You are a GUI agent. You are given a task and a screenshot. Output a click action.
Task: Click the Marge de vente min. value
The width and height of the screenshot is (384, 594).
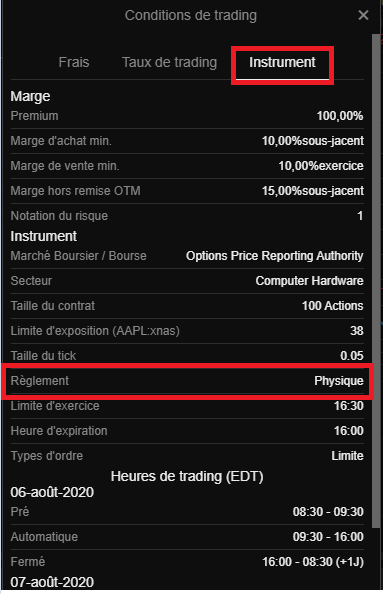321,166
